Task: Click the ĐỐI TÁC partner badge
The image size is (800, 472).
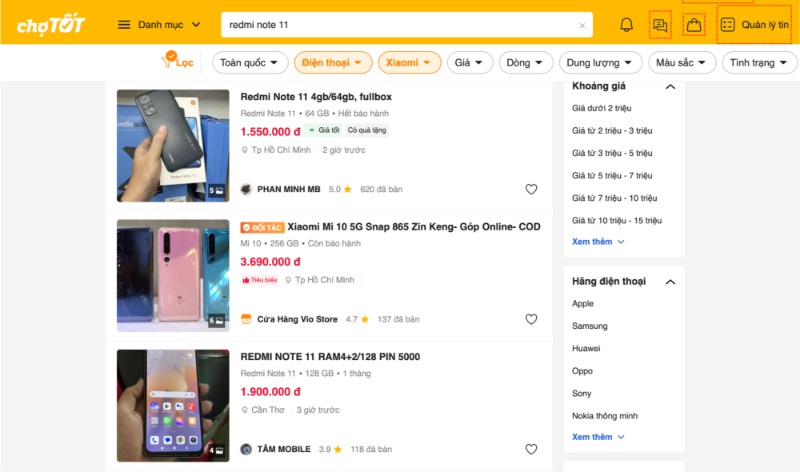Action: click(x=262, y=227)
